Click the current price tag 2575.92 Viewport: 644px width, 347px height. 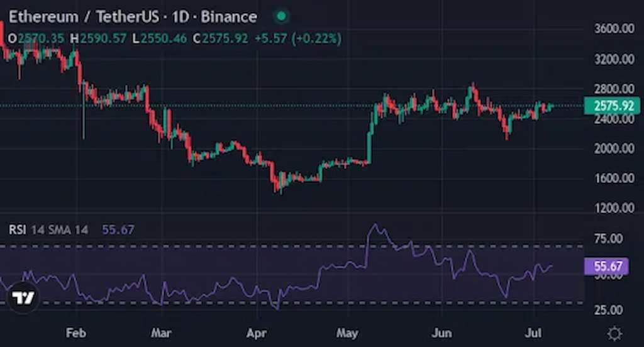pos(612,106)
